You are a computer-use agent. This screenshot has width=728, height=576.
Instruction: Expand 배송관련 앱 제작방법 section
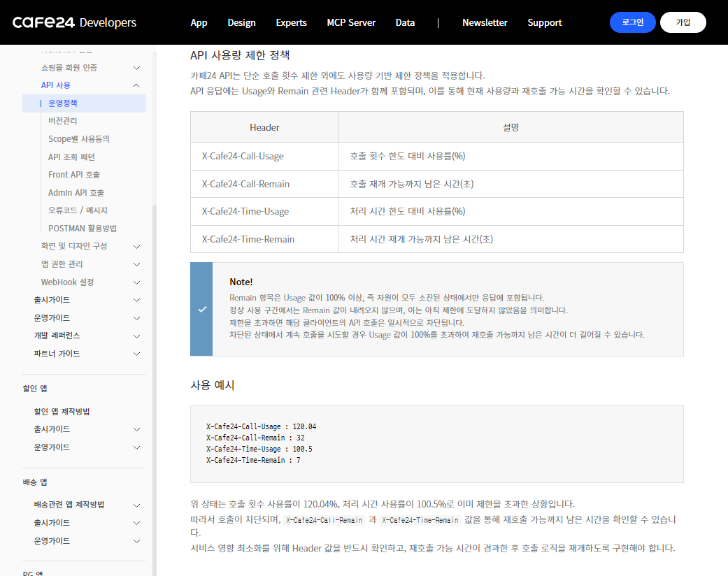136,505
